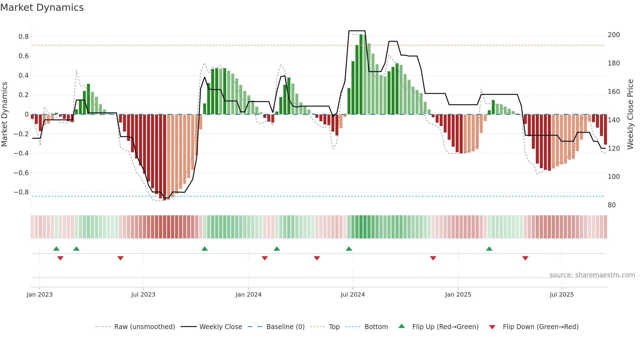Click the −0.8 left axis tick label
The image size is (644, 362).
tap(21, 192)
